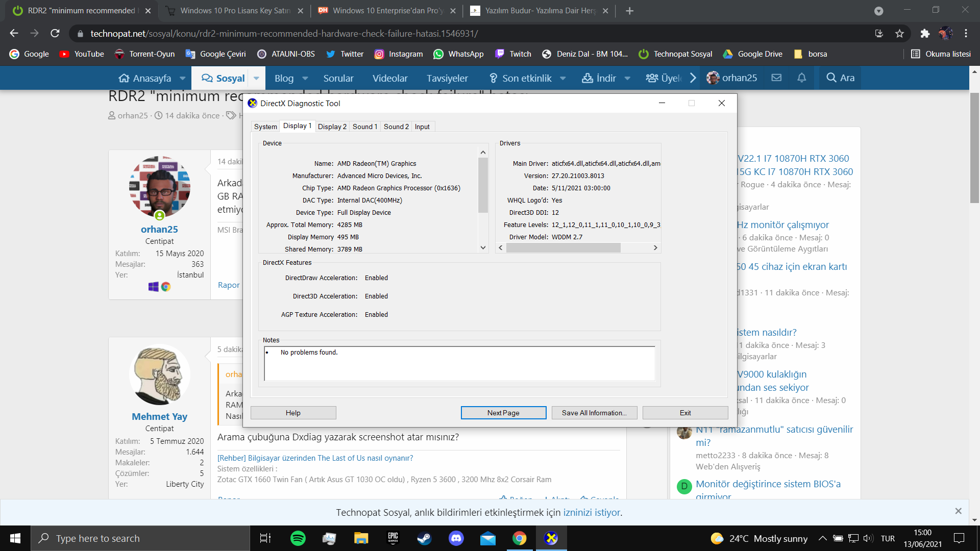Expand the Sosyal menu dropdown arrow
This screenshot has height=551, width=980.
[x=256, y=78]
